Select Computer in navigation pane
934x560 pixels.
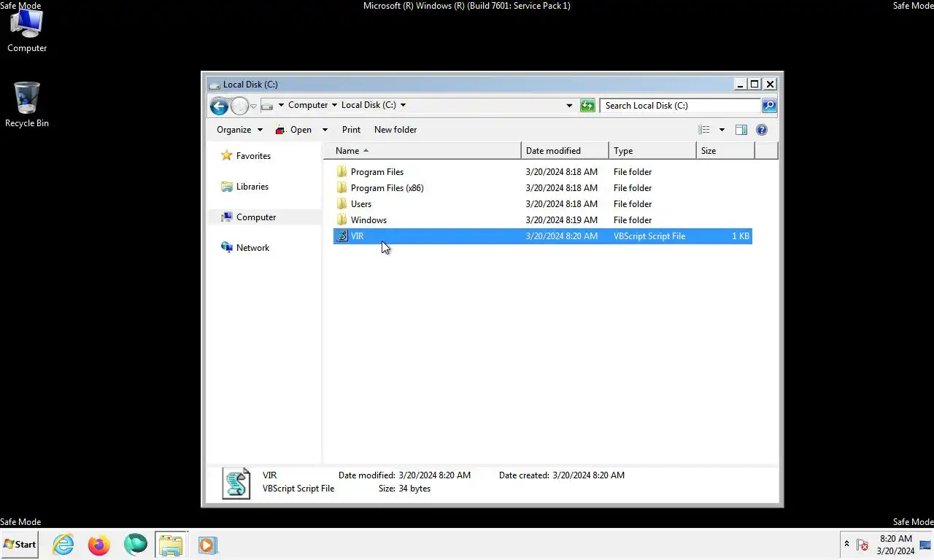(x=256, y=217)
